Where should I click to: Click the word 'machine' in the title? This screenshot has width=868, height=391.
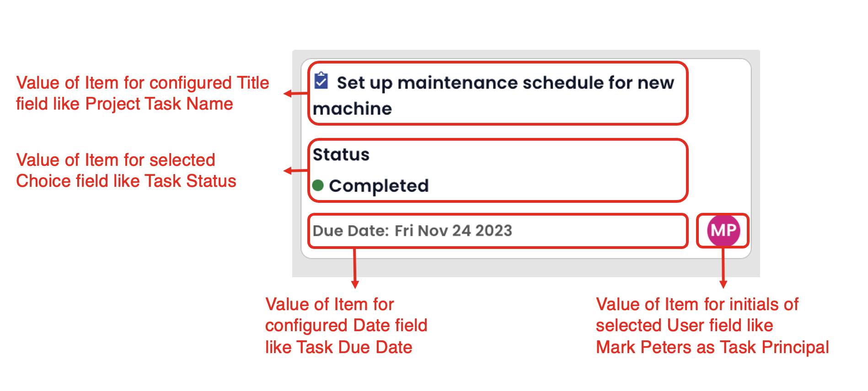(352, 109)
